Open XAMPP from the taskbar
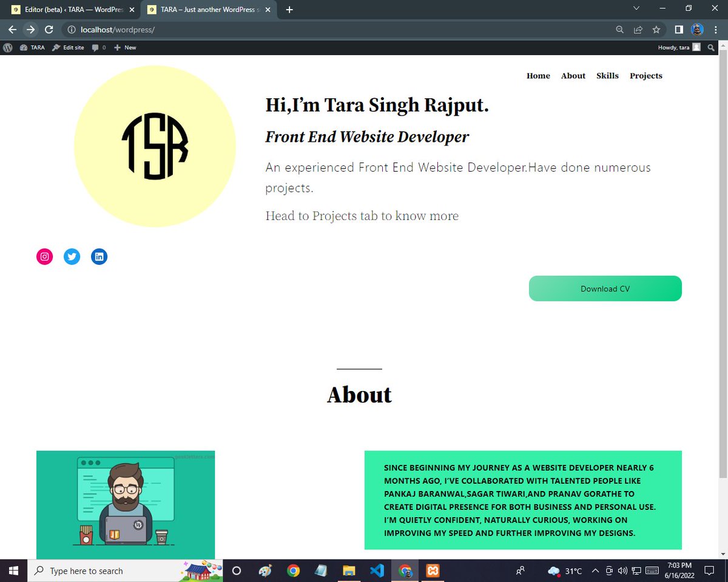Viewport: 728px width, 582px height. click(433, 570)
